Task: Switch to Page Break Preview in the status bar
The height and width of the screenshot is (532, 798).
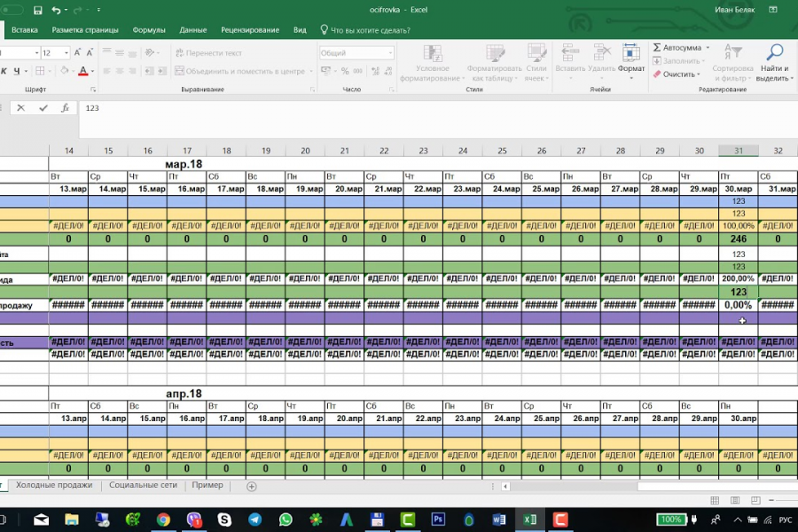Action: tap(755, 500)
